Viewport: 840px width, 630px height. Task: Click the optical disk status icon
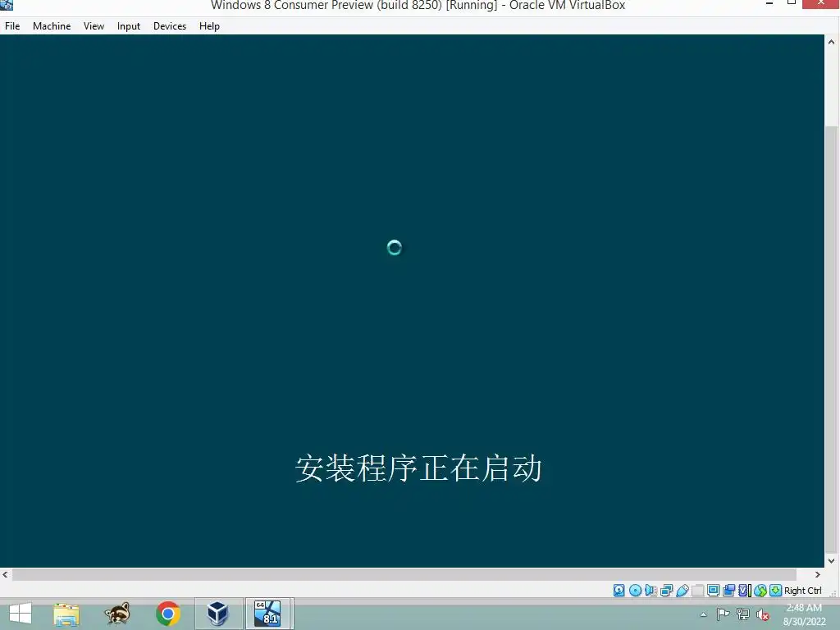click(635, 591)
